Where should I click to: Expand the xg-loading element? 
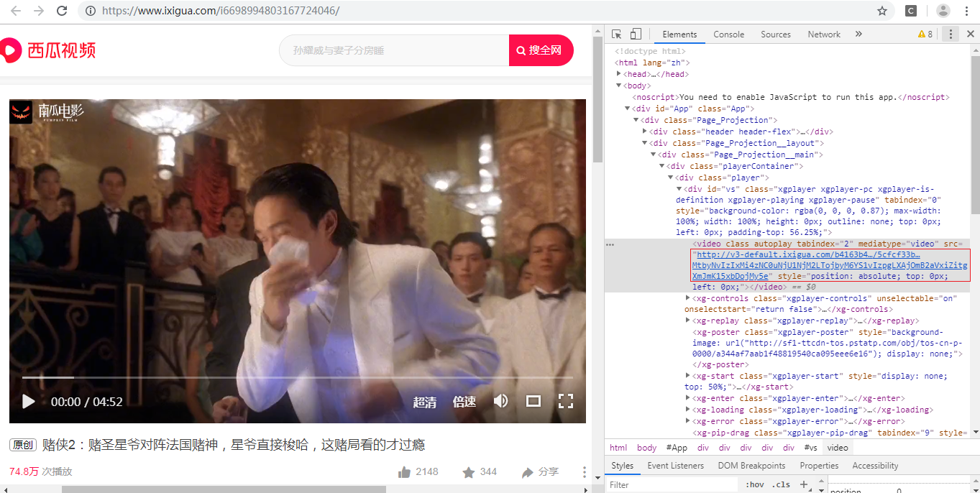point(688,410)
